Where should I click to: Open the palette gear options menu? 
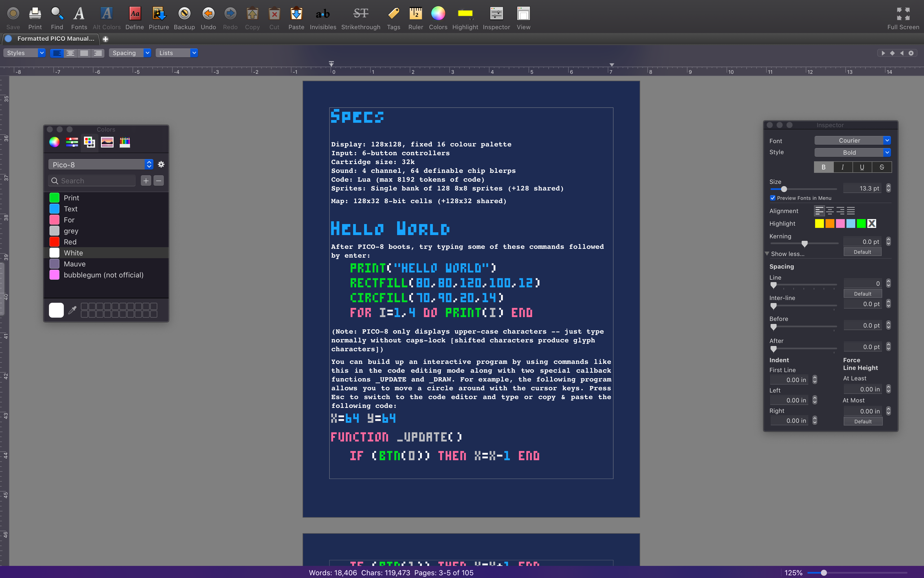(x=161, y=164)
